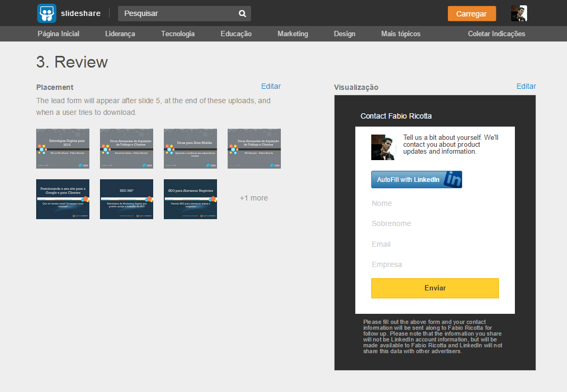This screenshot has width=567, height=392.
Task: Expand the '+1 more' uploads link
Action: (254, 198)
